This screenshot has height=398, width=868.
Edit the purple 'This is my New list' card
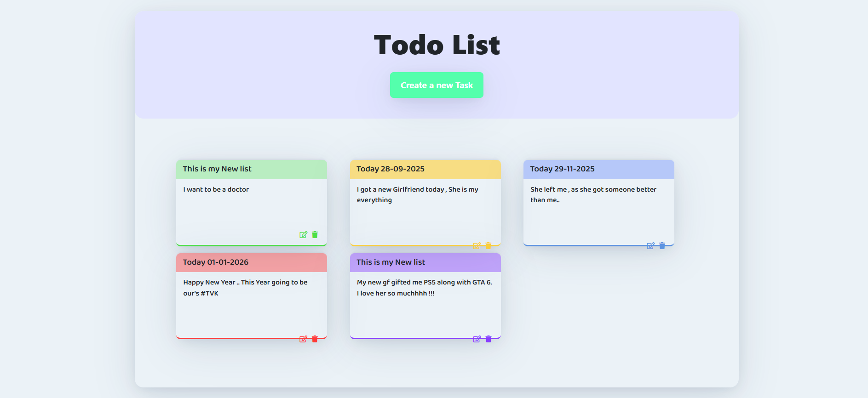pos(477,339)
